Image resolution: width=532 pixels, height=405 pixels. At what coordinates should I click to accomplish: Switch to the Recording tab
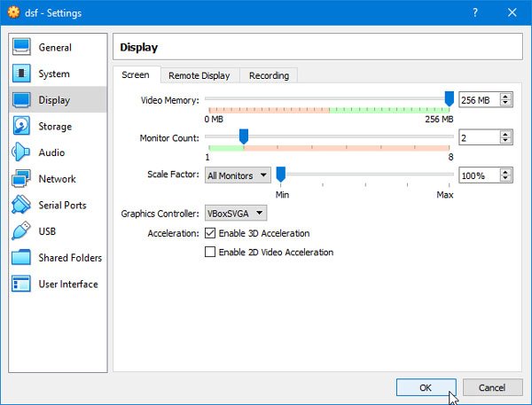click(269, 76)
